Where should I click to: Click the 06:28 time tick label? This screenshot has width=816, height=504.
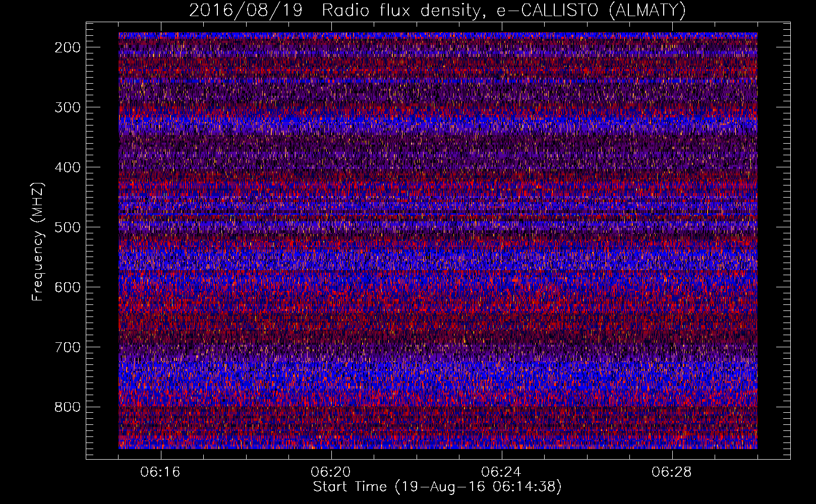[672, 472]
